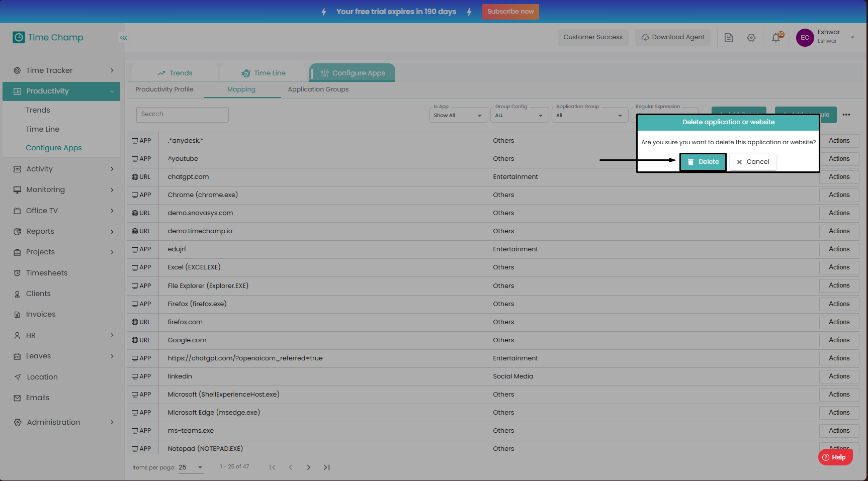868x481 pixels.
Task: Click the EC user avatar
Action: coord(805,38)
